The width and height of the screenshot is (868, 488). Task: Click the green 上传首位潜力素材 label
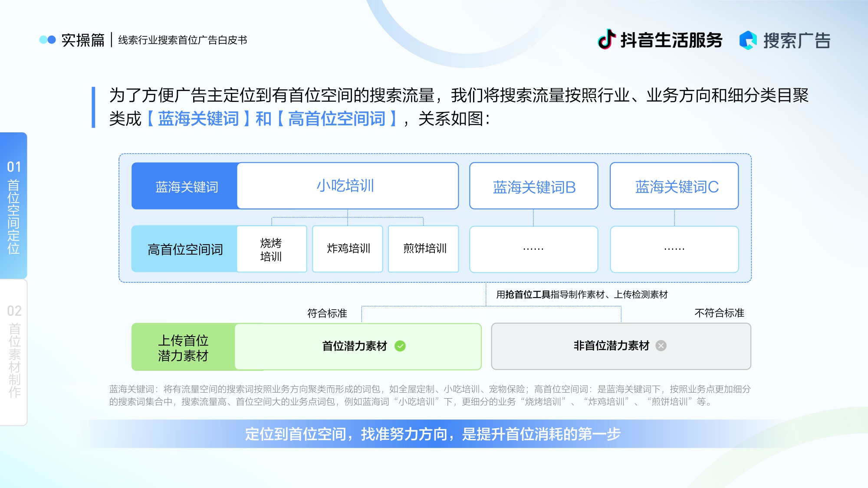(x=183, y=347)
